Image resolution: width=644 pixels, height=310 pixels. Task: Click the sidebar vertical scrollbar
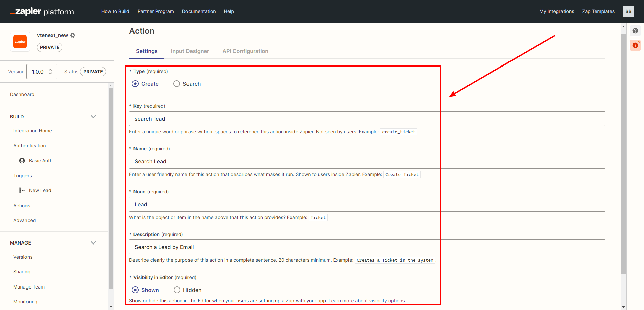click(x=111, y=188)
